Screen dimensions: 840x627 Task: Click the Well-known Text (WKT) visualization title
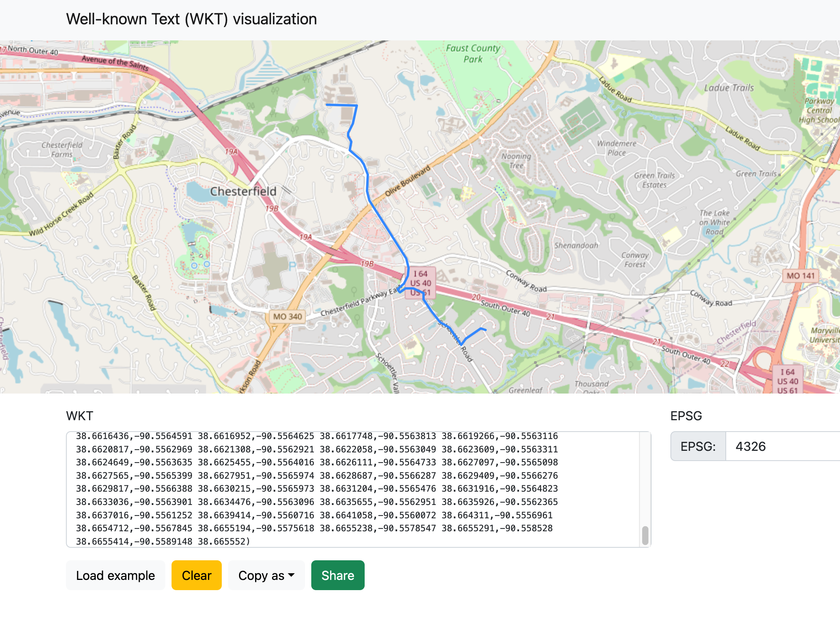click(191, 19)
